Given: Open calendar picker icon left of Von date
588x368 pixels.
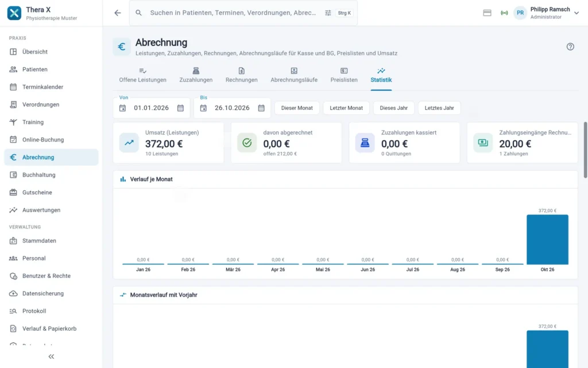Looking at the screenshot, I should tap(123, 108).
